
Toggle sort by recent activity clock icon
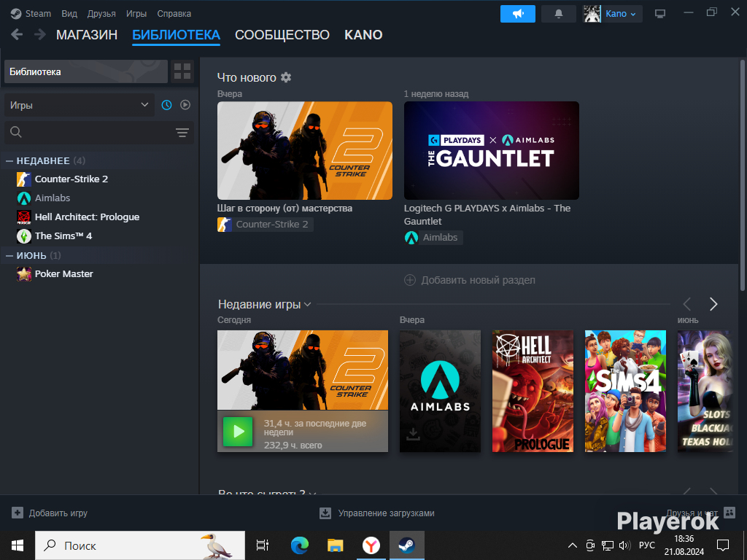[166, 105]
